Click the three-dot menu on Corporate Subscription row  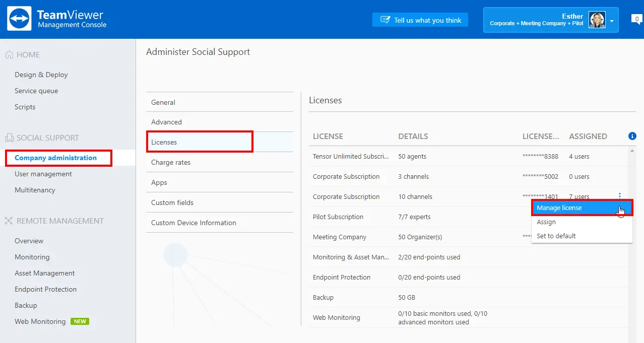(x=619, y=196)
